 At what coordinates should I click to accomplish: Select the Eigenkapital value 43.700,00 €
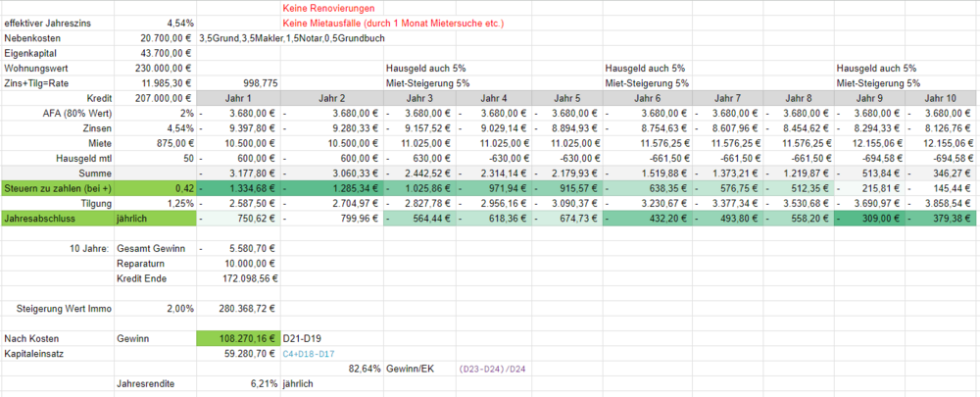[x=166, y=53]
